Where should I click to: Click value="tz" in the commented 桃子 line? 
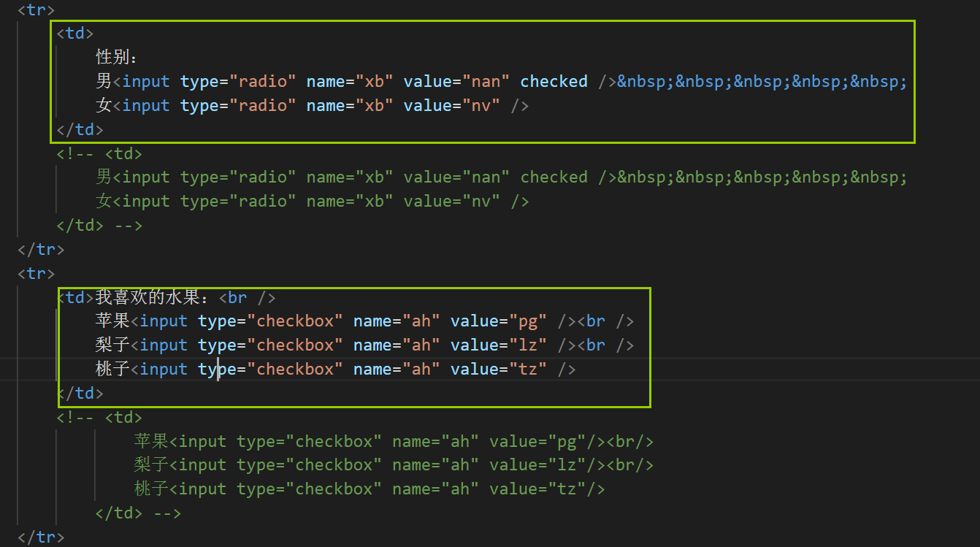[x=537, y=489]
